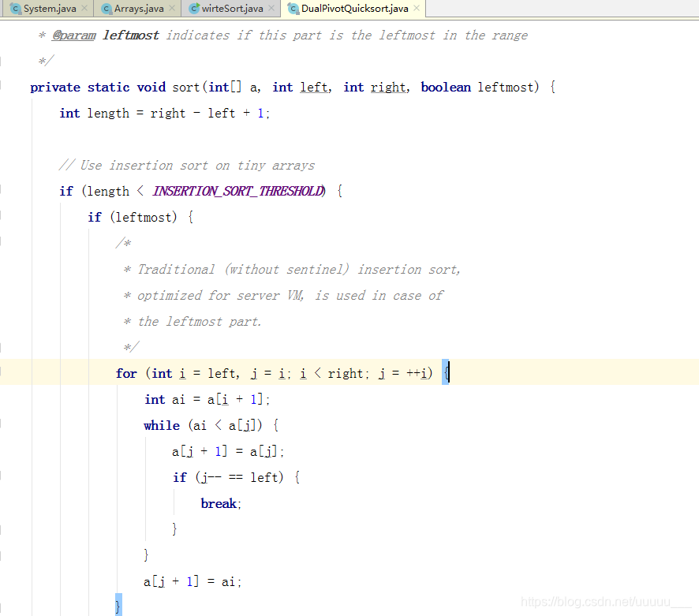
Task: Click the highlighted opening brace of the for loop
Action: 446,372
